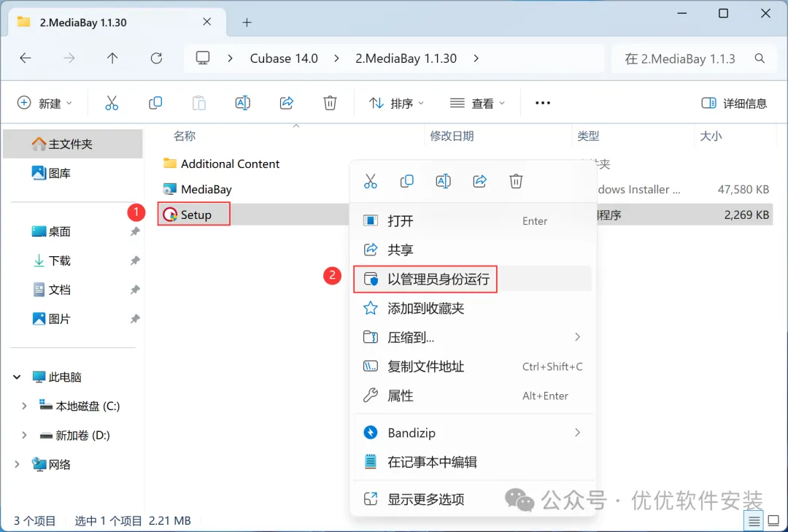Expand the Bandizip submenu arrow
Viewport: 788px width, 532px height.
pyautogui.click(x=577, y=433)
